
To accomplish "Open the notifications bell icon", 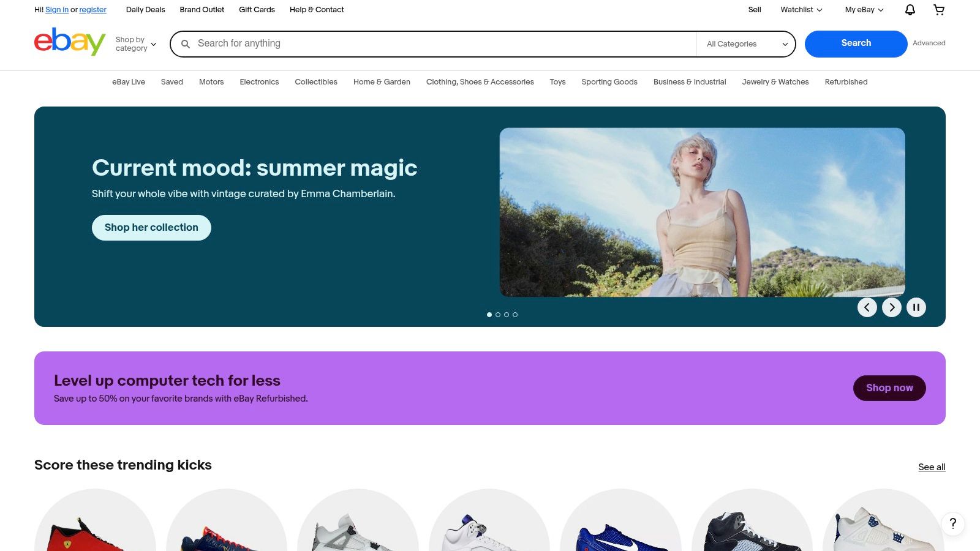I will [x=910, y=10].
